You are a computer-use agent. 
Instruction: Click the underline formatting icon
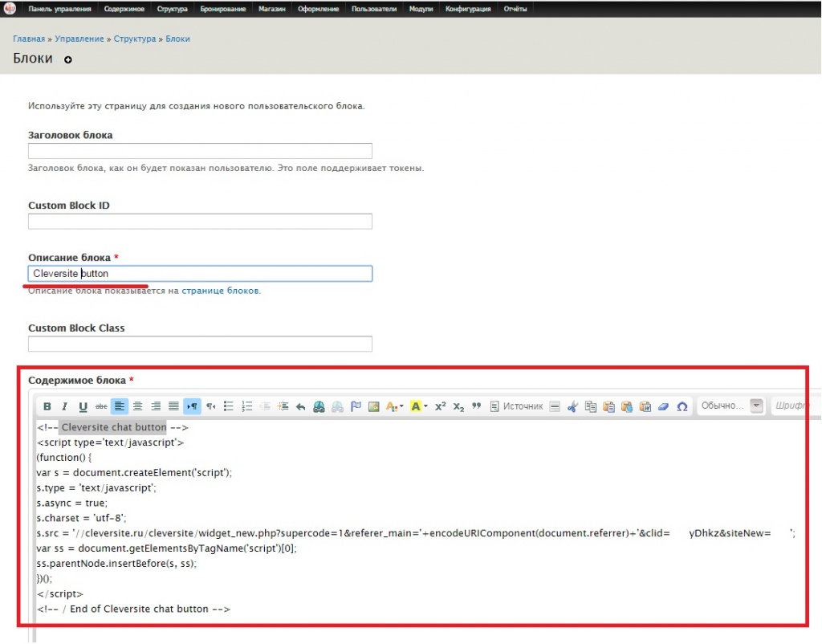(x=83, y=406)
